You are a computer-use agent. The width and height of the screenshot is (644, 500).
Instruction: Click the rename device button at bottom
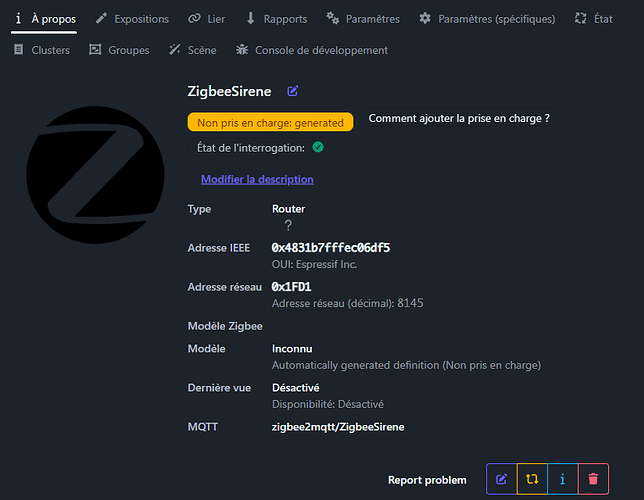coord(502,479)
